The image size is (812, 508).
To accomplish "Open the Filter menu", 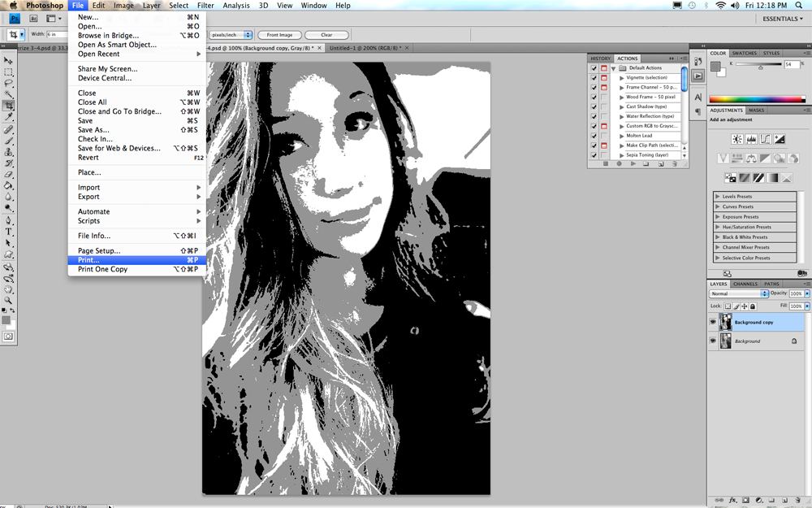I will coord(205,5).
